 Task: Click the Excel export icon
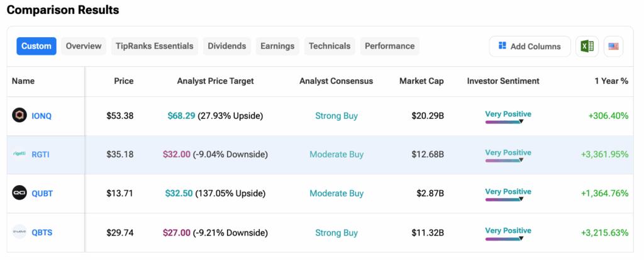[x=587, y=46]
